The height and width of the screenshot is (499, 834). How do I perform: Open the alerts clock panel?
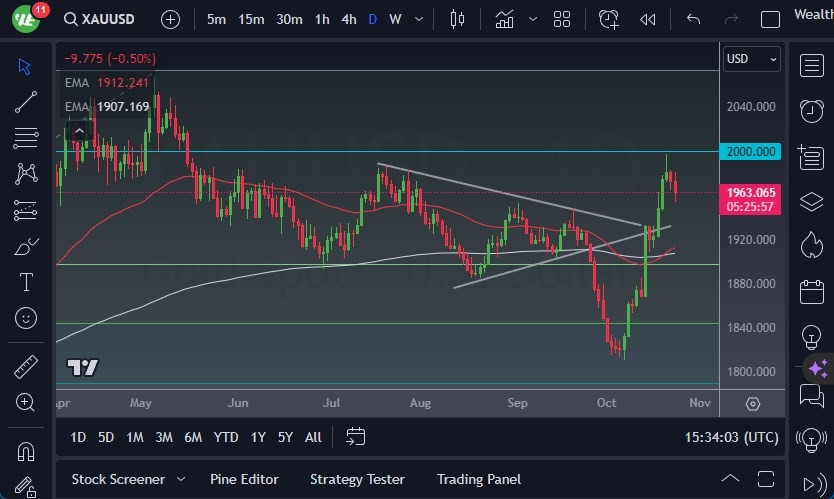(x=811, y=111)
